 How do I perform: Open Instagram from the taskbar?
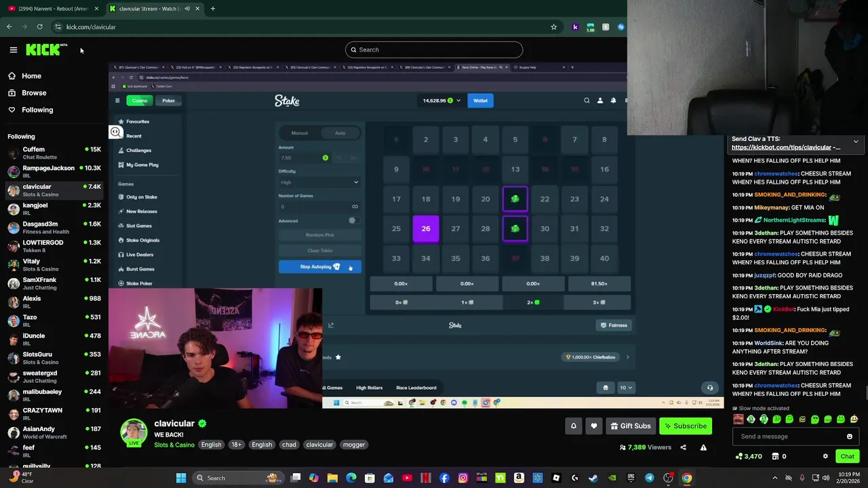point(463,478)
